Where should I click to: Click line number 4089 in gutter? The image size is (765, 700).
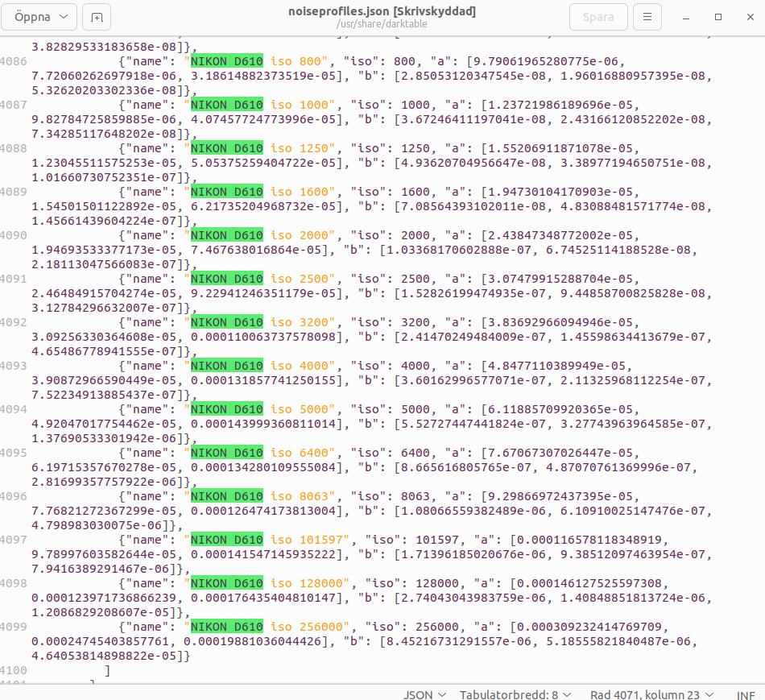(x=13, y=192)
